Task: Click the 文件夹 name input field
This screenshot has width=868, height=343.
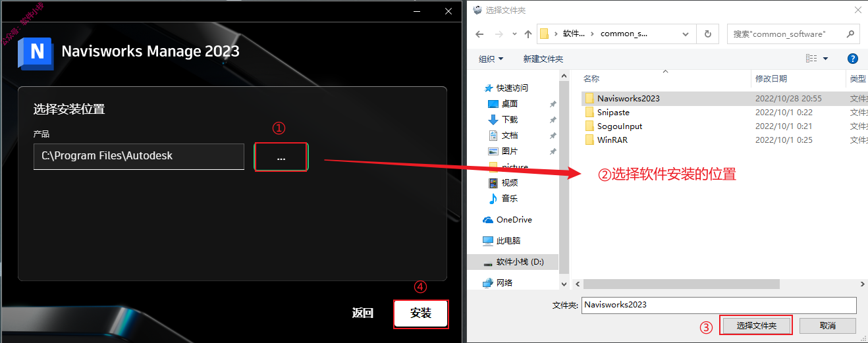Action: pyautogui.click(x=719, y=305)
